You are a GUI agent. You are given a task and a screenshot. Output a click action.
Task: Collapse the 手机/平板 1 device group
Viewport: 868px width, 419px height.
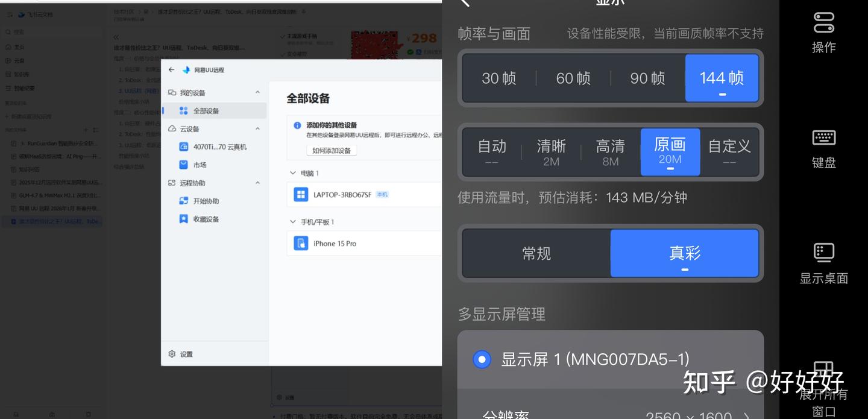pyautogui.click(x=293, y=222)
